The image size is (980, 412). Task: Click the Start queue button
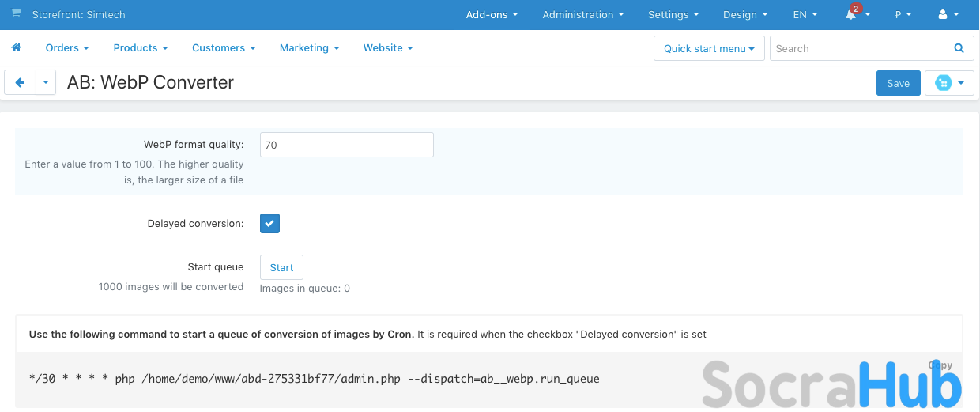coord(281,267)
